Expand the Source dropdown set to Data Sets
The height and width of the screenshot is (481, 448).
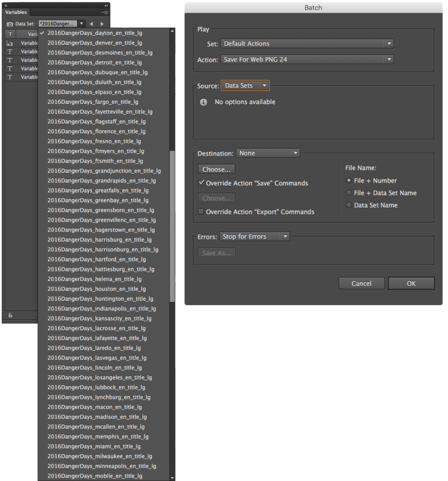tap(245, 85)
